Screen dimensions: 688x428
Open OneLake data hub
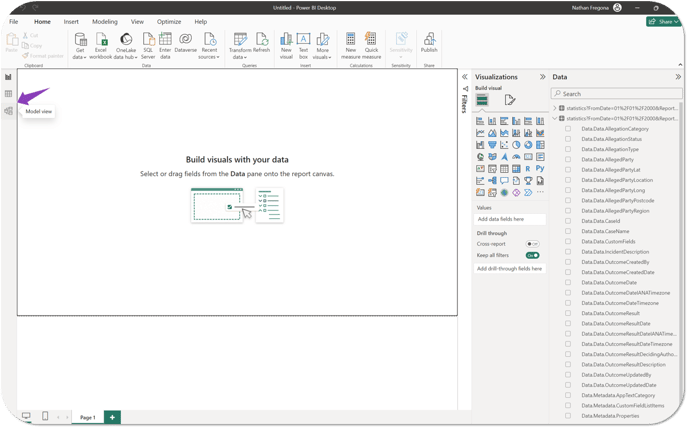click(126, 46)
